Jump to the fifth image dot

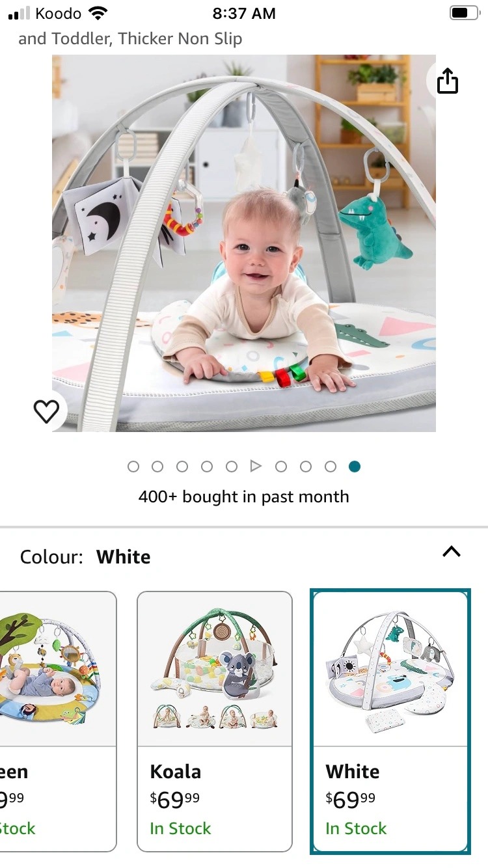(232, 467)
